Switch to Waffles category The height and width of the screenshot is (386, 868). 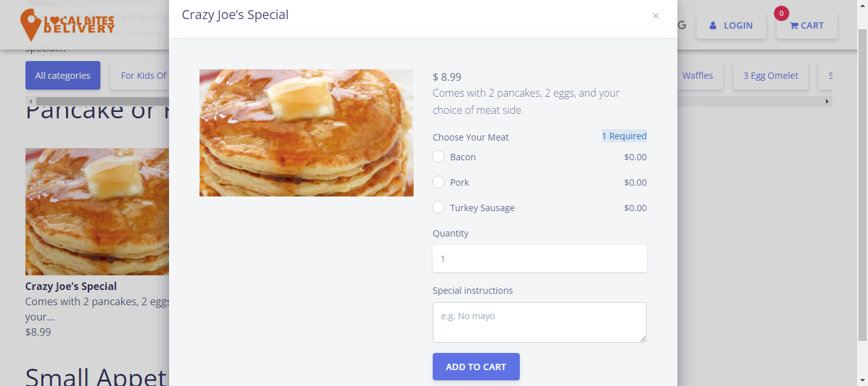click(697, 76)
